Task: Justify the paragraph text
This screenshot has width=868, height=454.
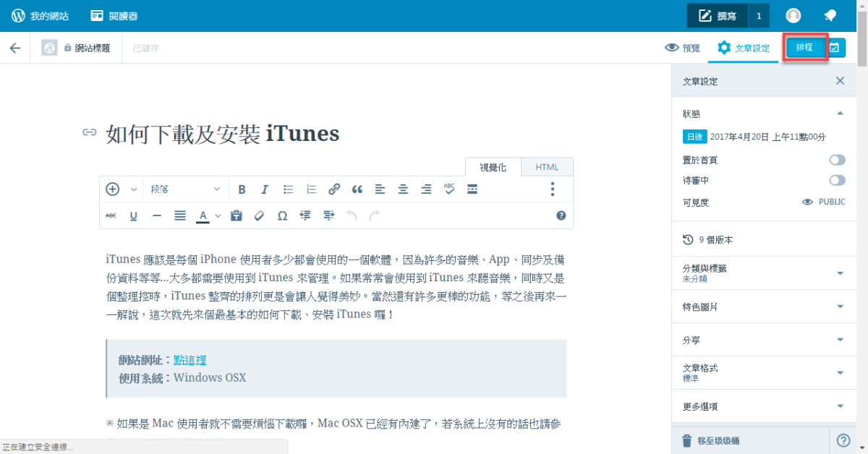Action: [x=180, y=215]
